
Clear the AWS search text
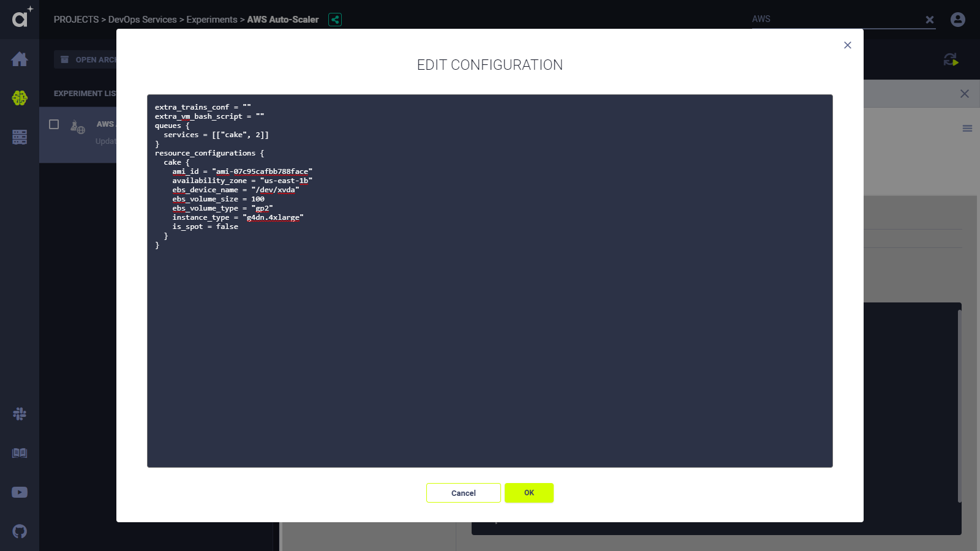click(x=930, y=20)
